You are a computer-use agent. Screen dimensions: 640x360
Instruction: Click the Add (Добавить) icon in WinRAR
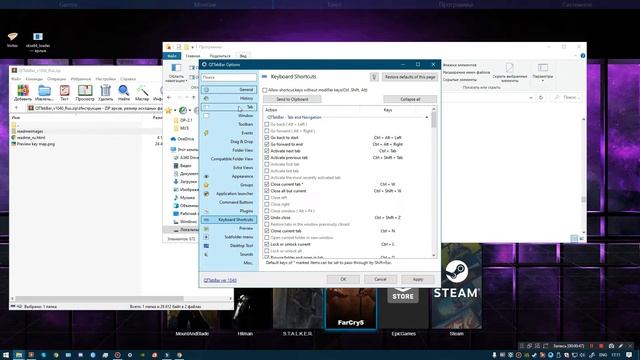click(x=23, y=91)
